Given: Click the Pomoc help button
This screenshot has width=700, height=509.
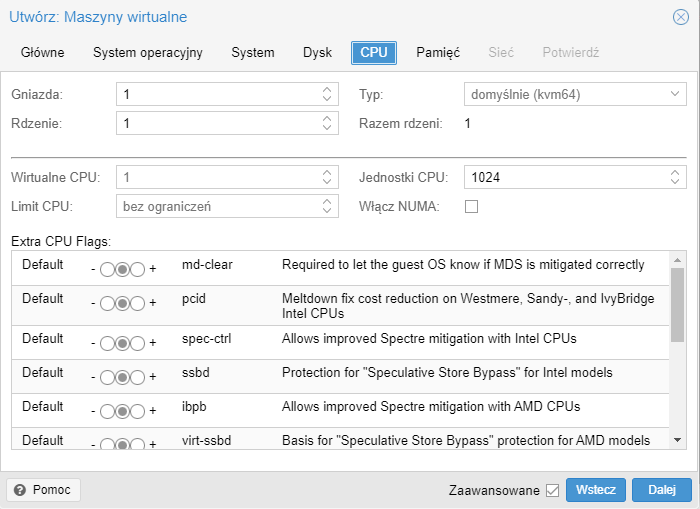Looking at the screenshot, I should click(x=43, y=490).
